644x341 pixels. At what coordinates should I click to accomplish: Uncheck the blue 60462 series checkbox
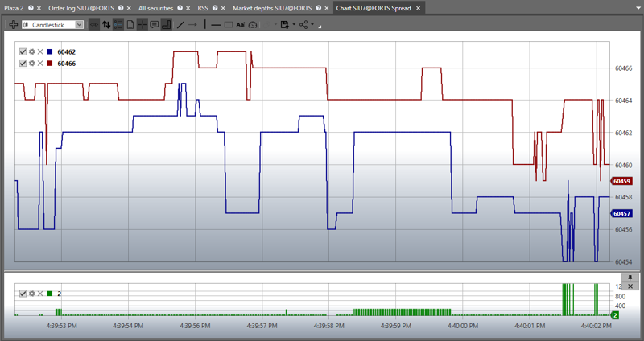(x=23, y=51)
